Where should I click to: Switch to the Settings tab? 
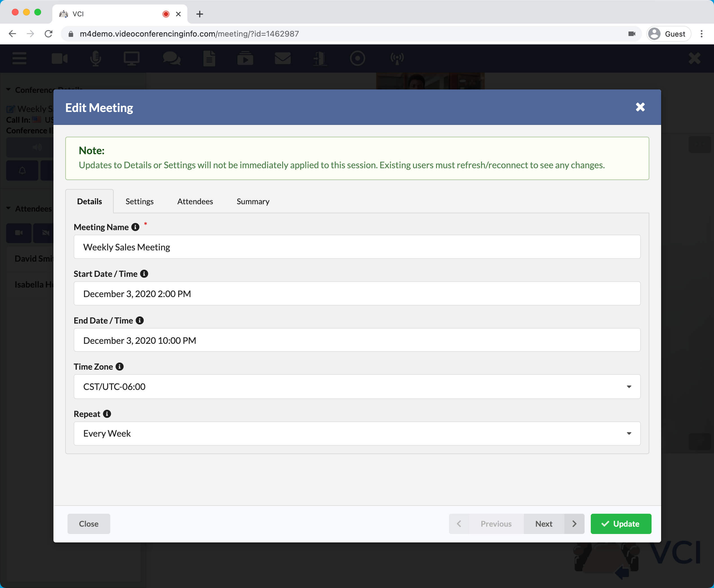point(139,201)
